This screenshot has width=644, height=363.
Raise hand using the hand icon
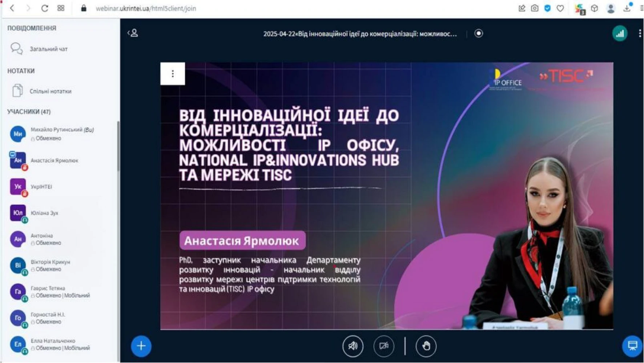tap(426, 346)
